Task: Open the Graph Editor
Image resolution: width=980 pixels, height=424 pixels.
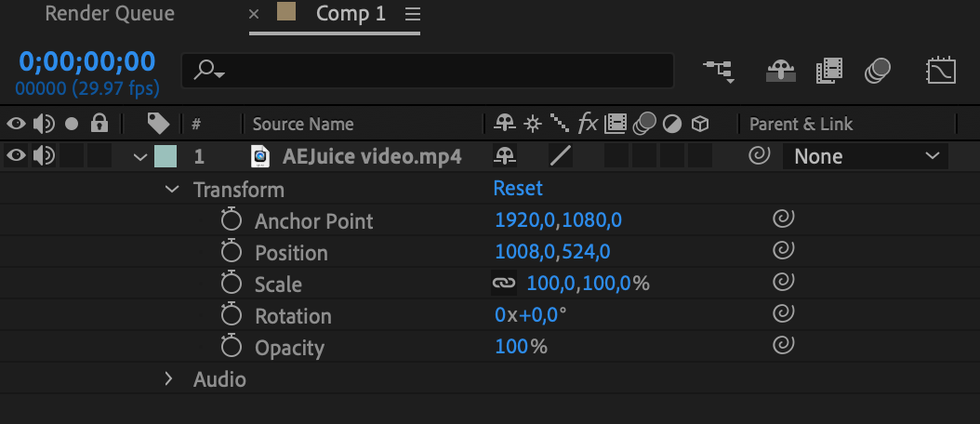Action: tap(941, 70)
